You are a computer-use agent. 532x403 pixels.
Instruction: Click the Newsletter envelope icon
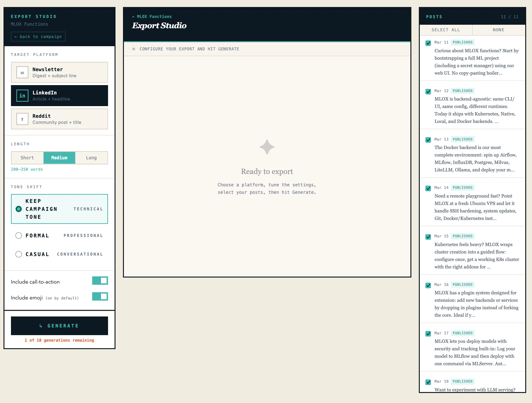pyautogui.click(x=22, y=72)
